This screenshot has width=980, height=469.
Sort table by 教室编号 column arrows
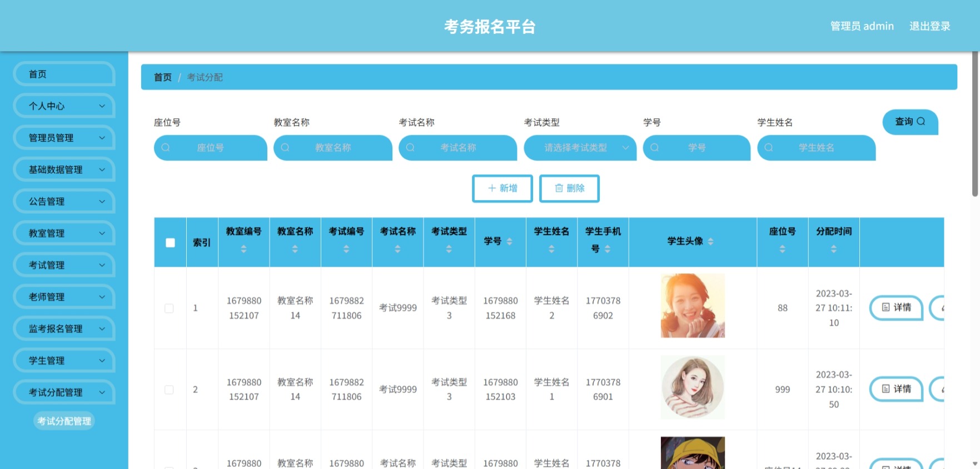pos(243,250)
